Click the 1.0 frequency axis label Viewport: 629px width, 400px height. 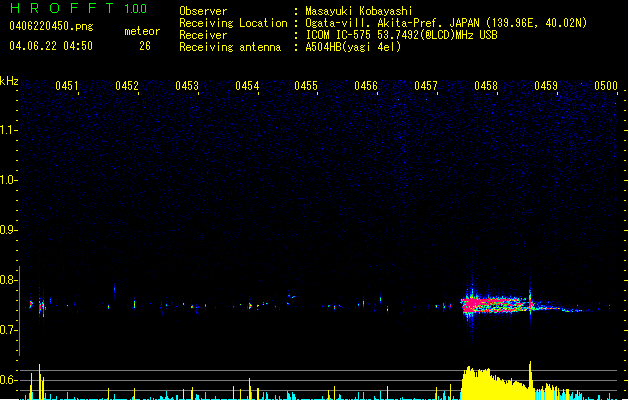coord(9,180)
